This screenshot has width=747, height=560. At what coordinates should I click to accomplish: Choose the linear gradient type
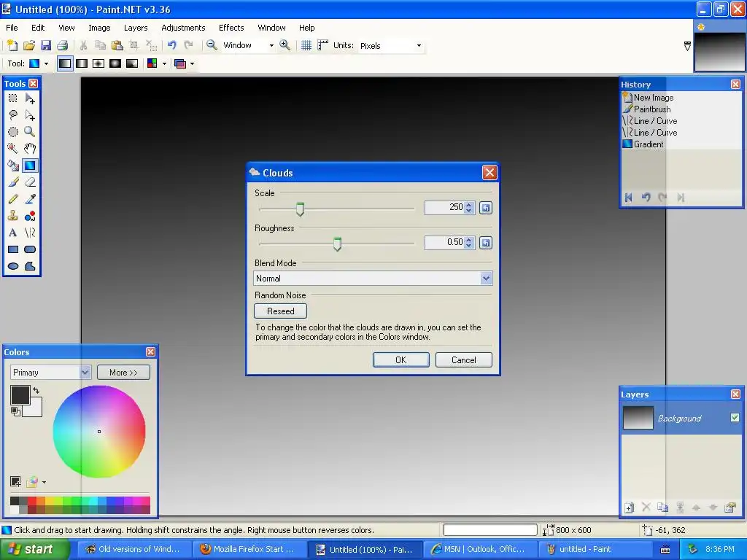coord(65,63)
